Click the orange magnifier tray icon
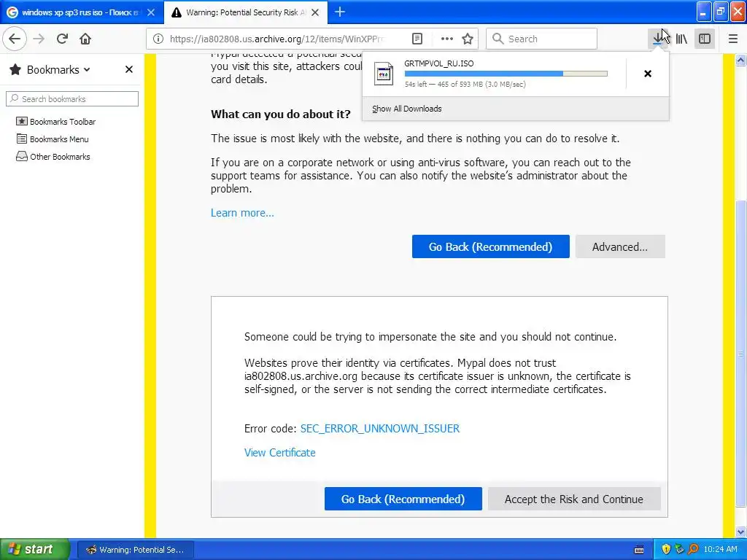The image size is (747, 560). pos(693,549)
